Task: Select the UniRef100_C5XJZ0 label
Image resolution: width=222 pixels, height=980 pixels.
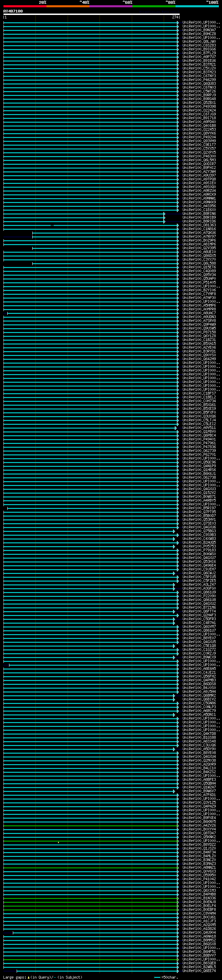Action: (x=199, y=68)
